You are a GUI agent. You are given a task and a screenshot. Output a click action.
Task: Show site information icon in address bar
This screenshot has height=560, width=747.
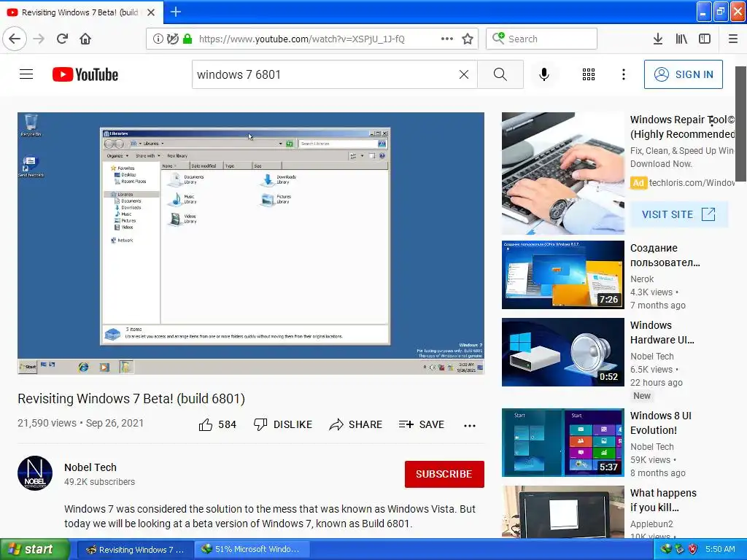[158, 39]
